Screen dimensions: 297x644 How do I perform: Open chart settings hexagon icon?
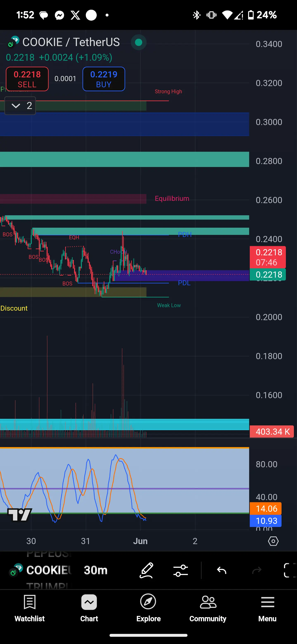click(x=273, y=541)
